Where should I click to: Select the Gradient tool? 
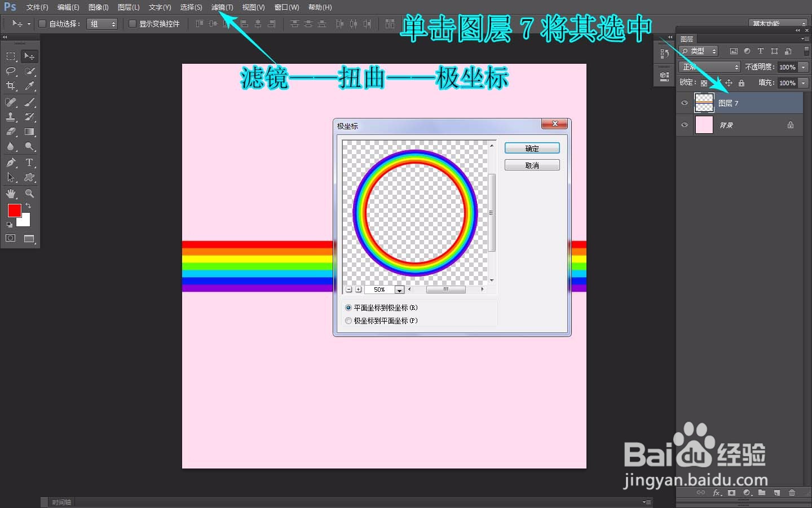coord(29,132)
